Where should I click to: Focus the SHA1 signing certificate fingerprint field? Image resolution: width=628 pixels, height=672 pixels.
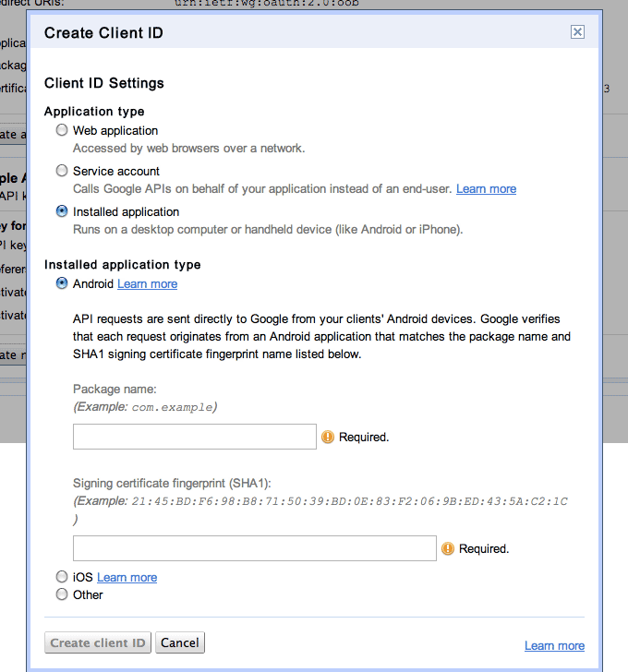pos(254,547)
